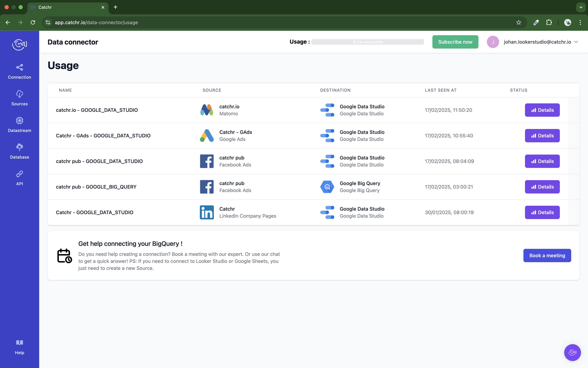Open the Connection section

pos(19,71)
